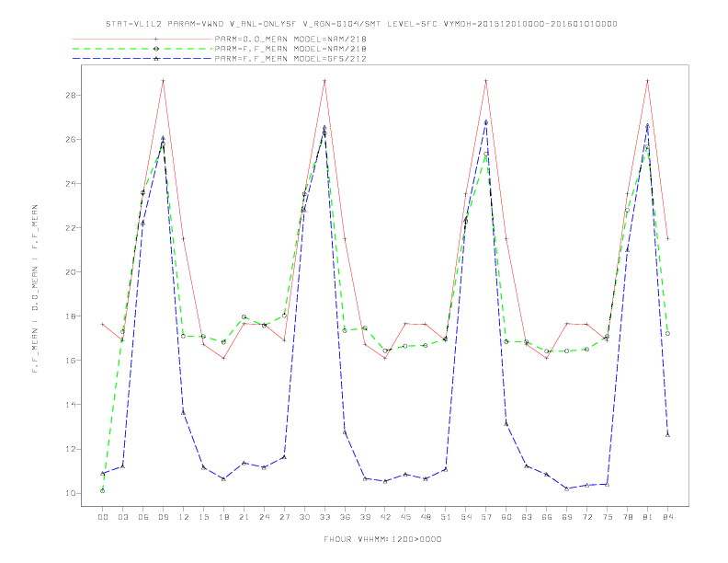Click x-axis tick label 69
The height and width of the screenshot is (563, 728).
pos(566,517)
